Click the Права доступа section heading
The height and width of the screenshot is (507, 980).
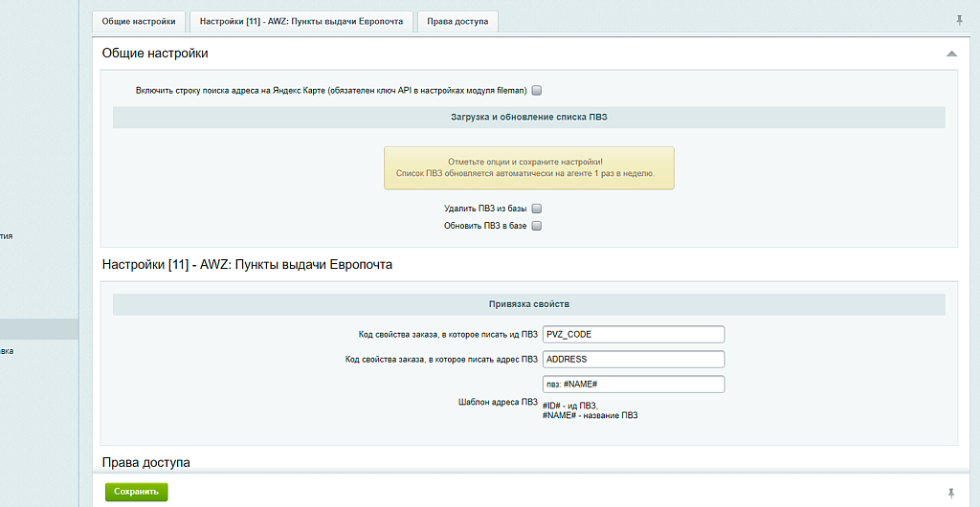145,462
